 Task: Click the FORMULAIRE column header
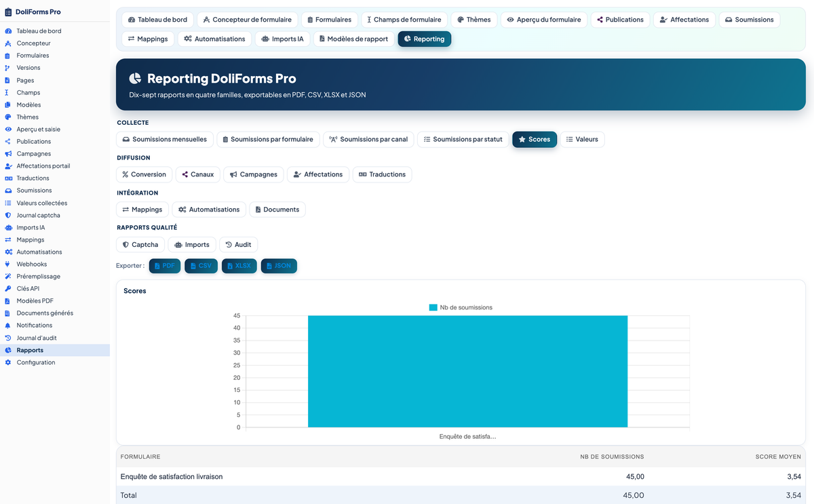pyautogui.click(x=140, y=457)
